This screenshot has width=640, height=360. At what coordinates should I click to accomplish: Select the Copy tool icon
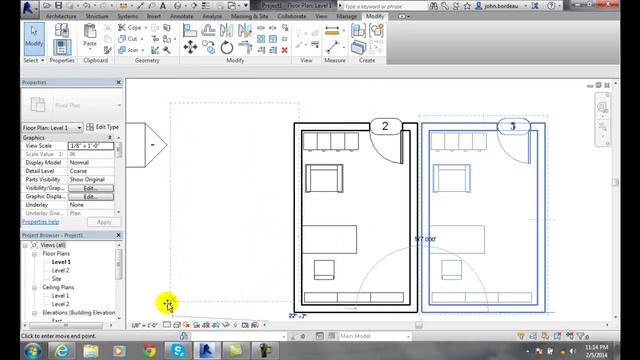(208, 47)
